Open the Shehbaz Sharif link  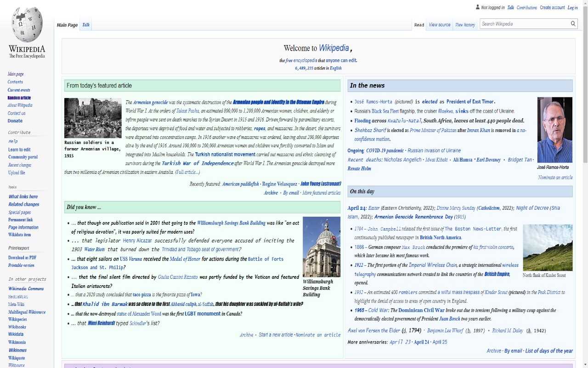coord(370,130)
